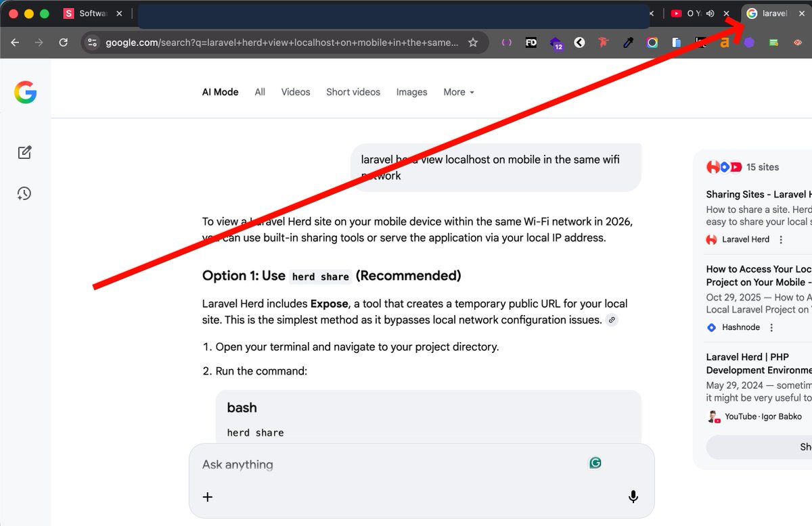The image size is (812, 526).
Task: Click the purple heptagon extension icon
Action: click(x=749, y=42)
